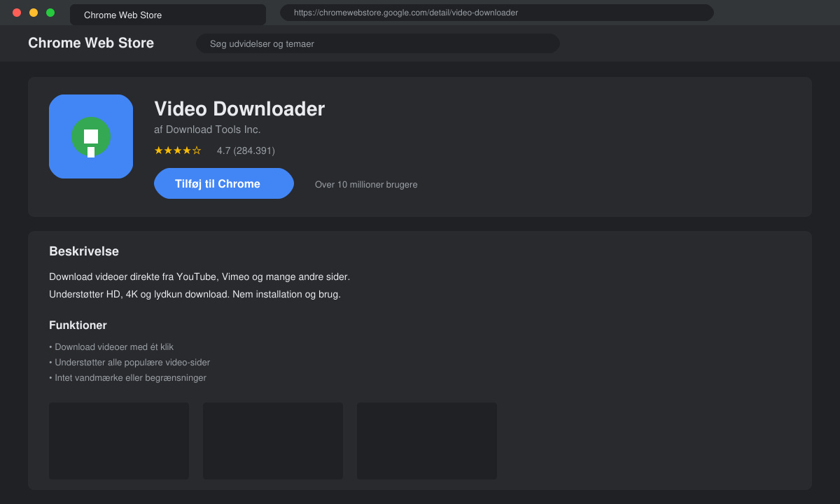Click the Video Downloader extension icon
Screen dimensions: 840x504
pos(91,136)
